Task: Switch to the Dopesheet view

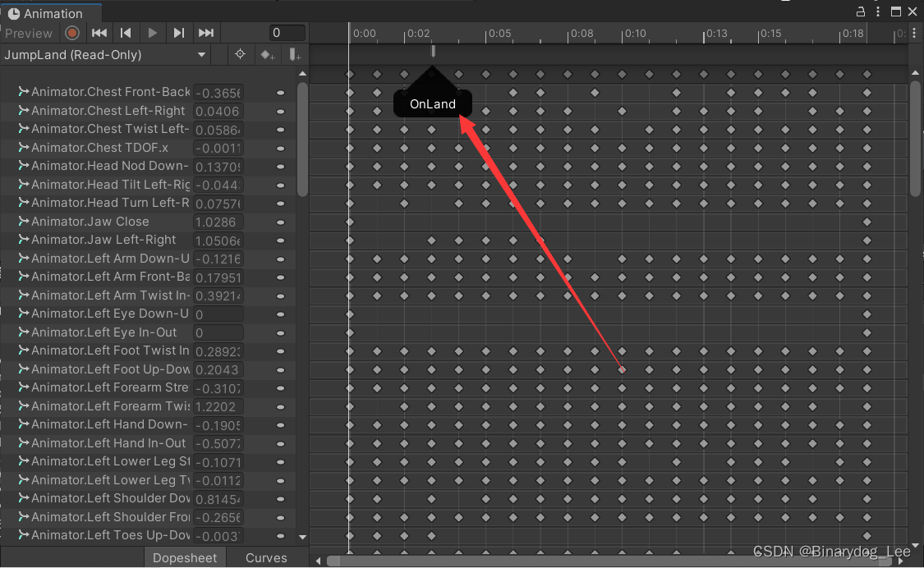Action: pos(185,558)
